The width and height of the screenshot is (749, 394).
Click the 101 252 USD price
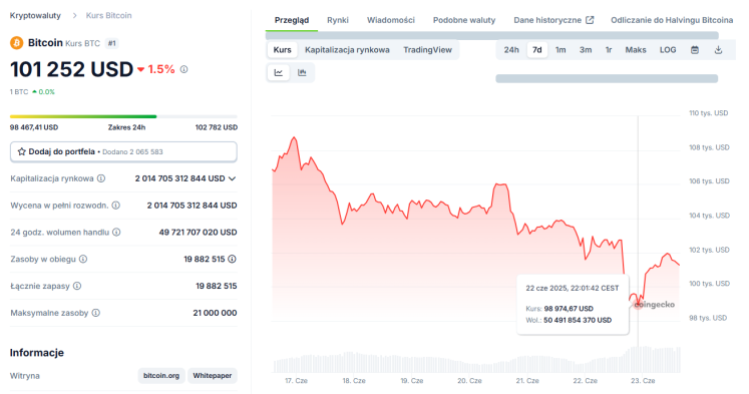coord(72,70)
